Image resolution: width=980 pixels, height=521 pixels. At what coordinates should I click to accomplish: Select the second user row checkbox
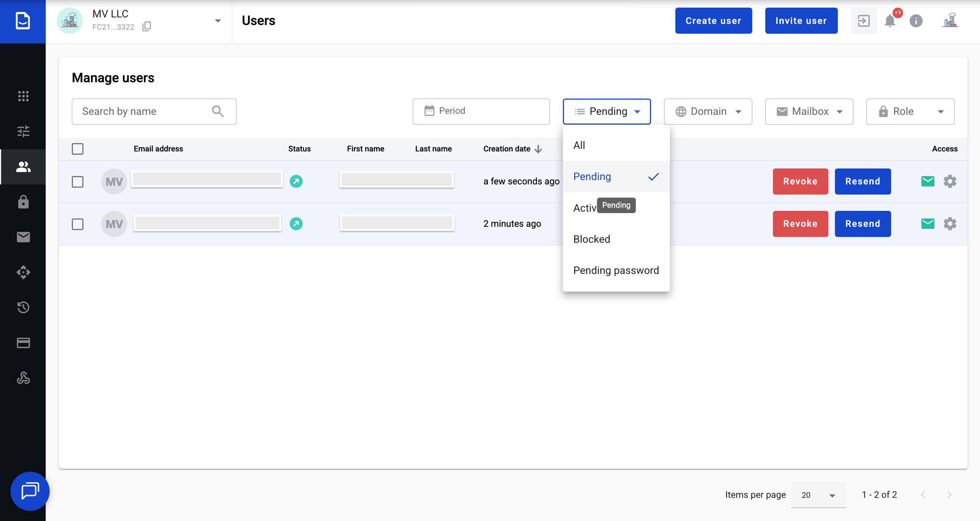pos(77,224)
